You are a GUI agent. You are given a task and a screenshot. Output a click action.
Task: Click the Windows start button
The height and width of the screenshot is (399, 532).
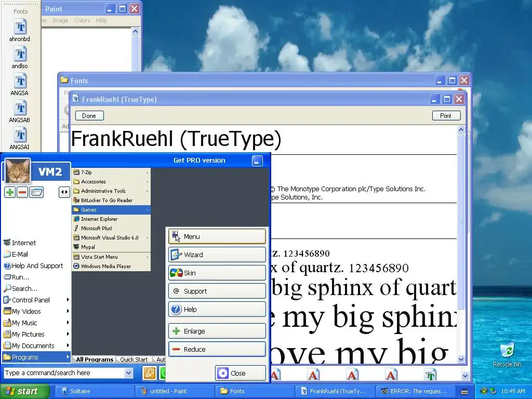(24, 391)
